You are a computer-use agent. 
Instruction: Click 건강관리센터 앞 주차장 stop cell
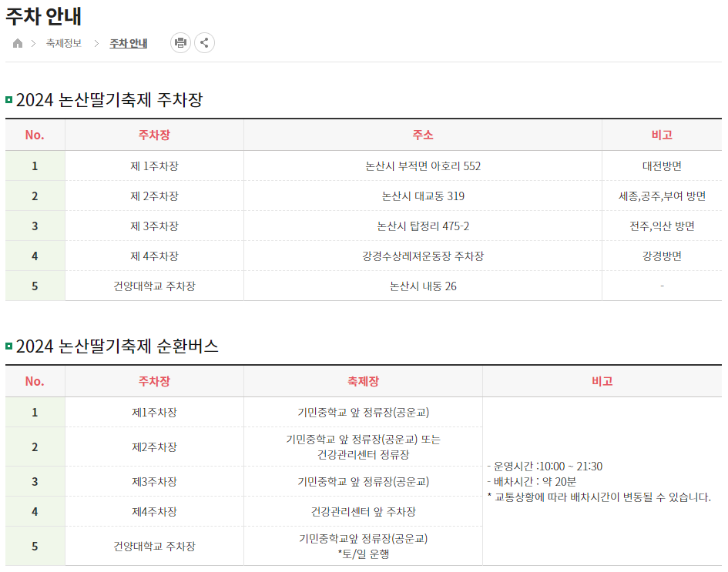(363, 512)
